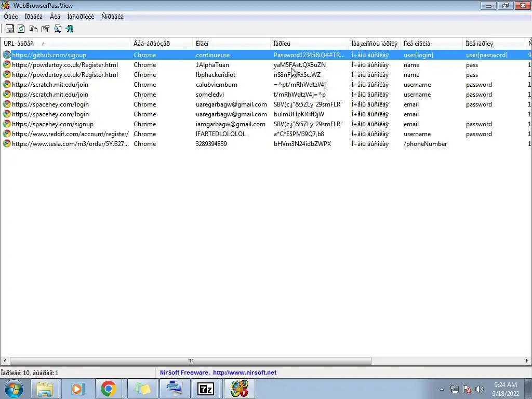Screen dimensions: 532x399
Task: Sort by the Web Browser column header
Action: (x=161, y=44)
